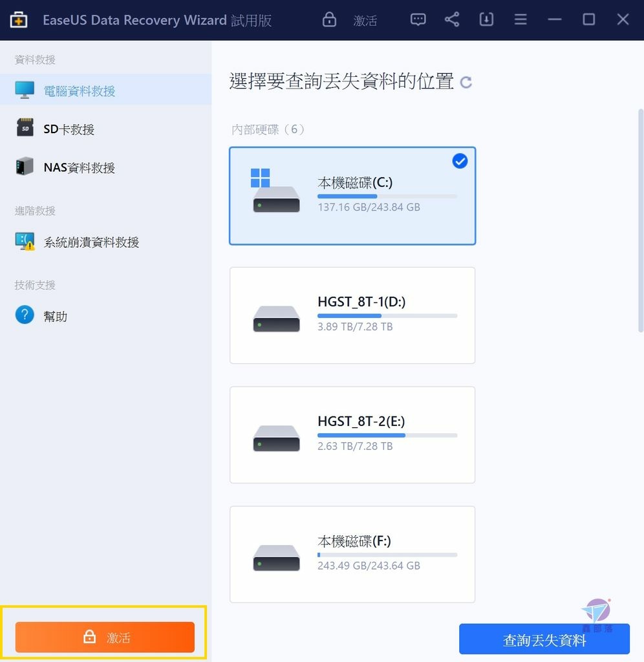Screen dimensions: 644x662
Task: Select the HGST_8T-2(E:) drive name
Action: pyautogui.click(x=361, y=422)
